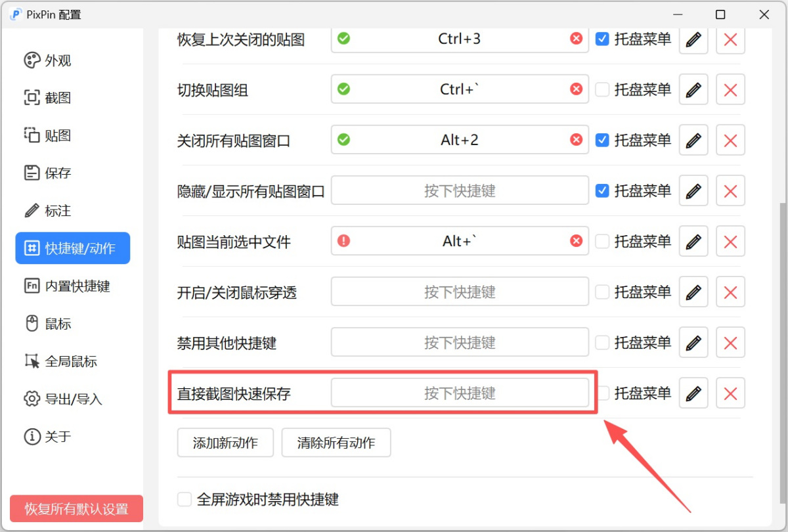Click the pencil icon for 禁用其他快捷键
Viewport: 788px width, 532px height.
coord(693,343)
